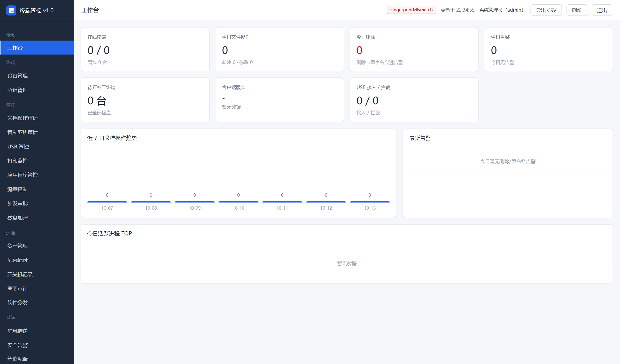Screen dimensions: 620x364
Task: Open 安全告警 in sidebar
Action: coord(37,345)
